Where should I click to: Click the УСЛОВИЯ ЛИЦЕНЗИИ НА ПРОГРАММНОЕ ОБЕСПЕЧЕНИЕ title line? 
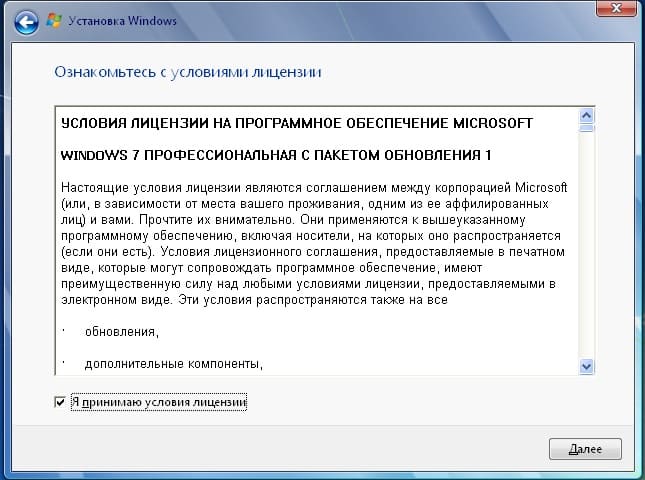tap(297, 123)
